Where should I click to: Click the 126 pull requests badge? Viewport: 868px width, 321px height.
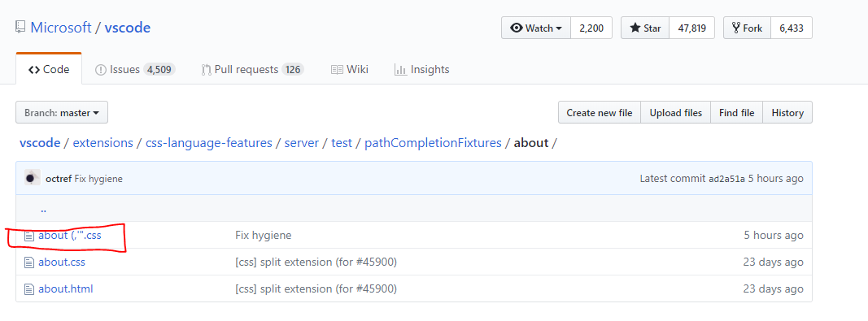293,70
